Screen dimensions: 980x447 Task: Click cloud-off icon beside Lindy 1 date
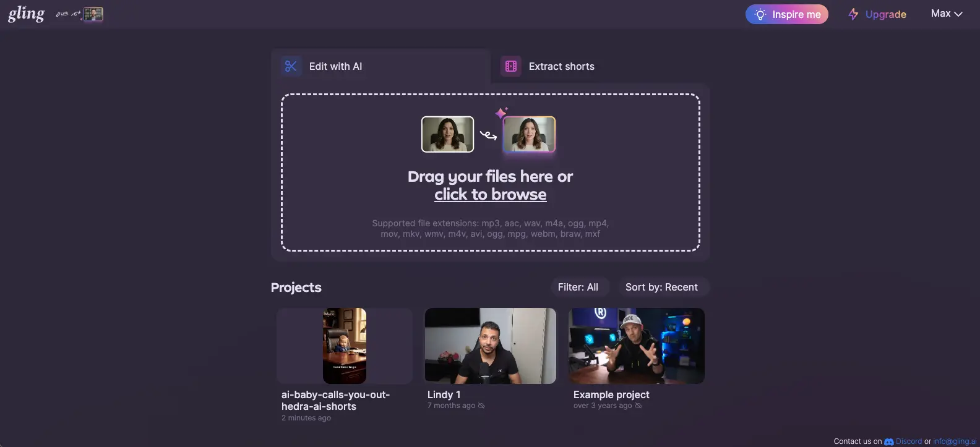tap(481, 406)
